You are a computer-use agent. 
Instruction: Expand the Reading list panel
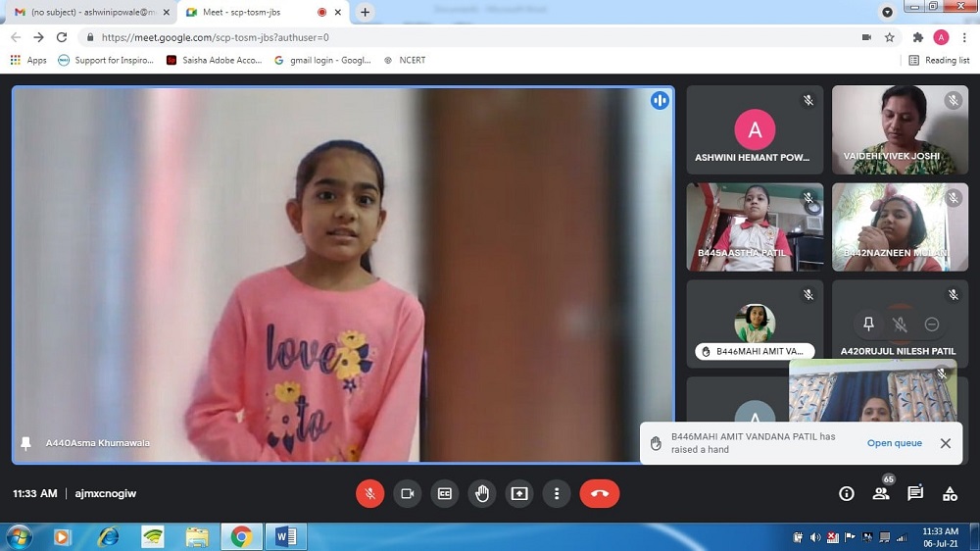[939, 60]
